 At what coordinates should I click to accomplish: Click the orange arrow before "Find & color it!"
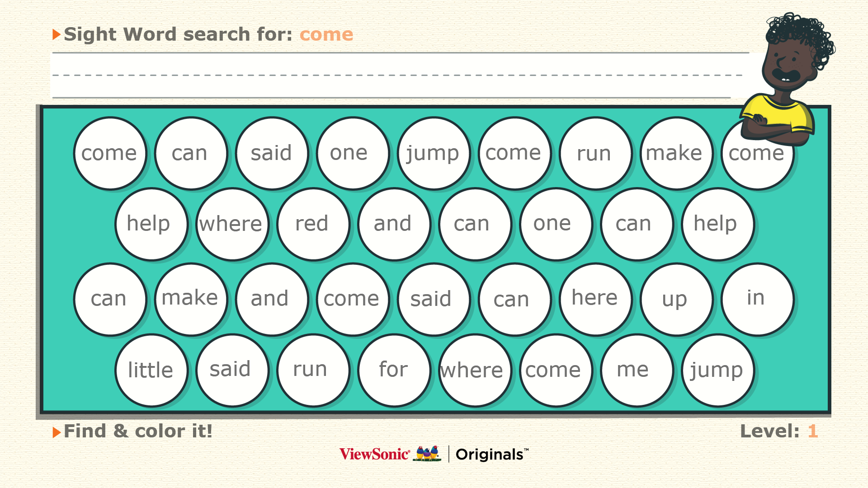57,432
